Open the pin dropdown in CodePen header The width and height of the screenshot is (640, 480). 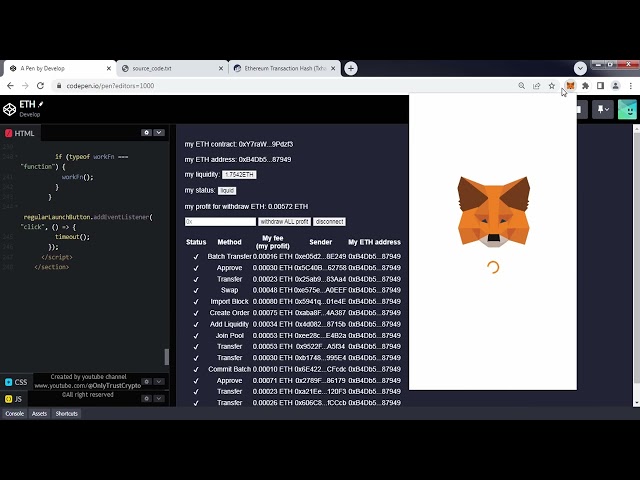tap(603, 109)
